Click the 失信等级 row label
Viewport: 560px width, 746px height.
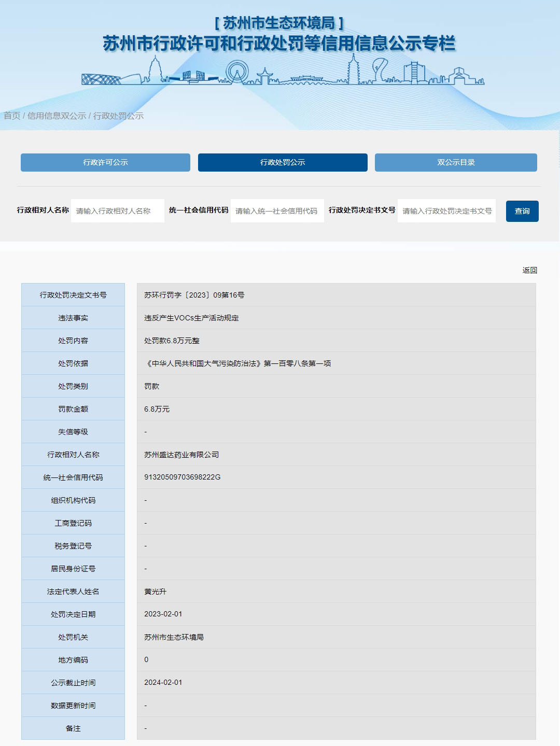(x=73, y=432)
